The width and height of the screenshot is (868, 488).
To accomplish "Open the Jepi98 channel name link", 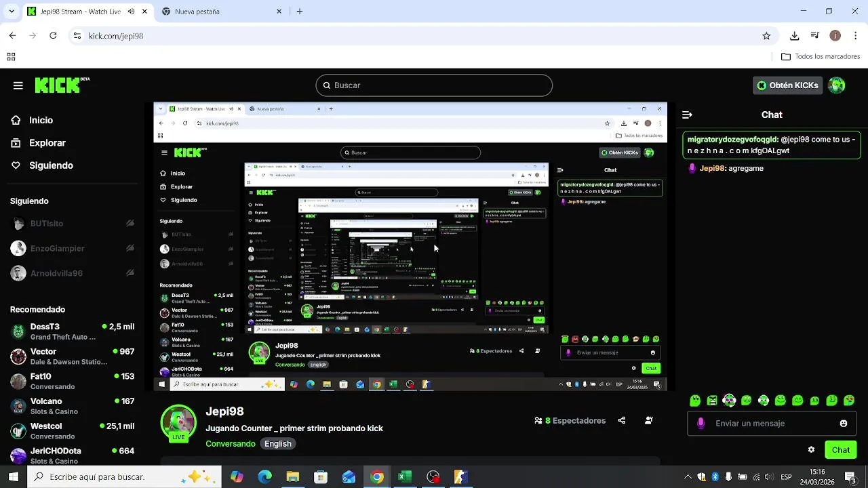I will click(224, 411).
